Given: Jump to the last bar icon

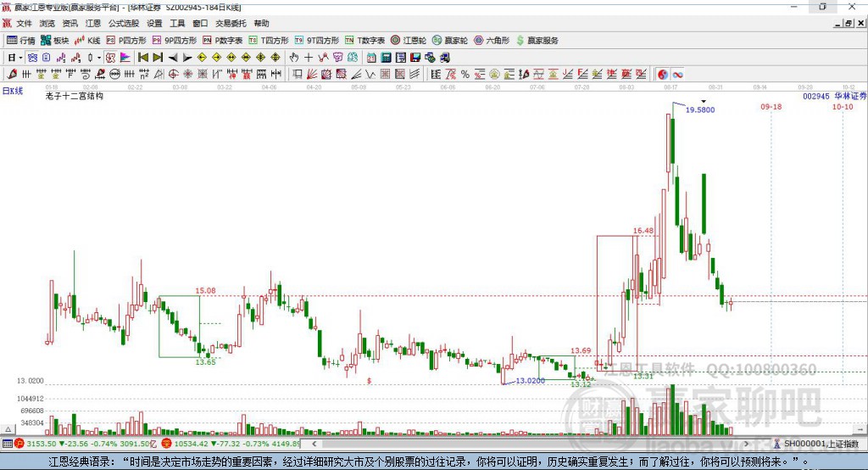Looking at the screenshot, I should pos(158,58).
